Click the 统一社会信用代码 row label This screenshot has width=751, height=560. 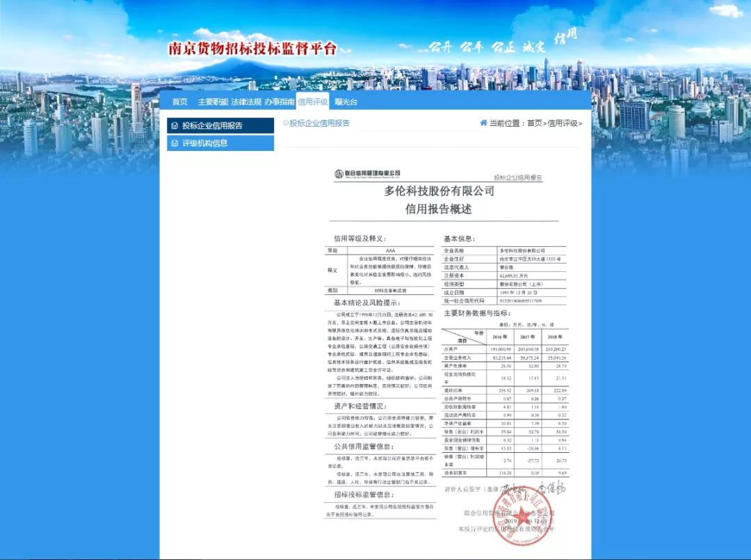[464, 301]
